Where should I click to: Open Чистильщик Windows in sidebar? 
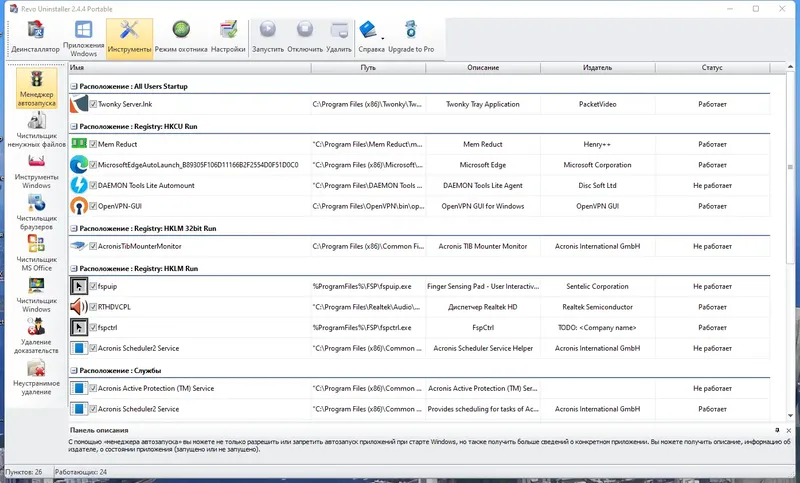pos(36,294)
